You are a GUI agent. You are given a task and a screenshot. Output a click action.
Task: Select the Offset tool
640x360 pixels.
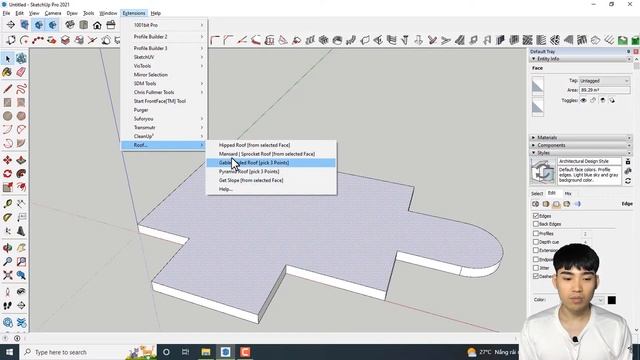[21, 187]
